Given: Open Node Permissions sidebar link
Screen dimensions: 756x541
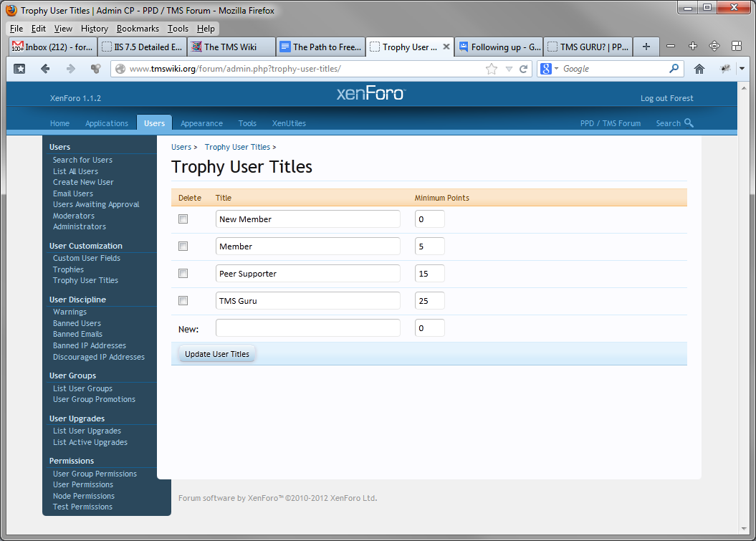Looking at the screenshot, I should (x=84, y=496).
